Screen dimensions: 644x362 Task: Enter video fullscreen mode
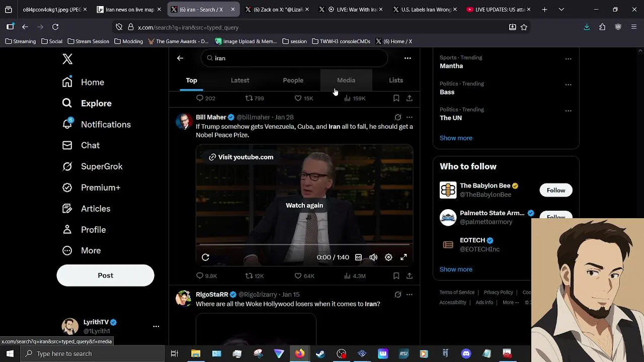(404, 257)
